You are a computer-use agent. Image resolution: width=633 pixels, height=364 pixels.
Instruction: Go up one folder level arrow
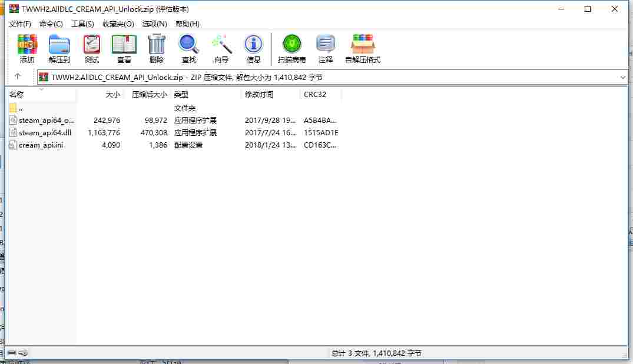[x=17, y=76]
